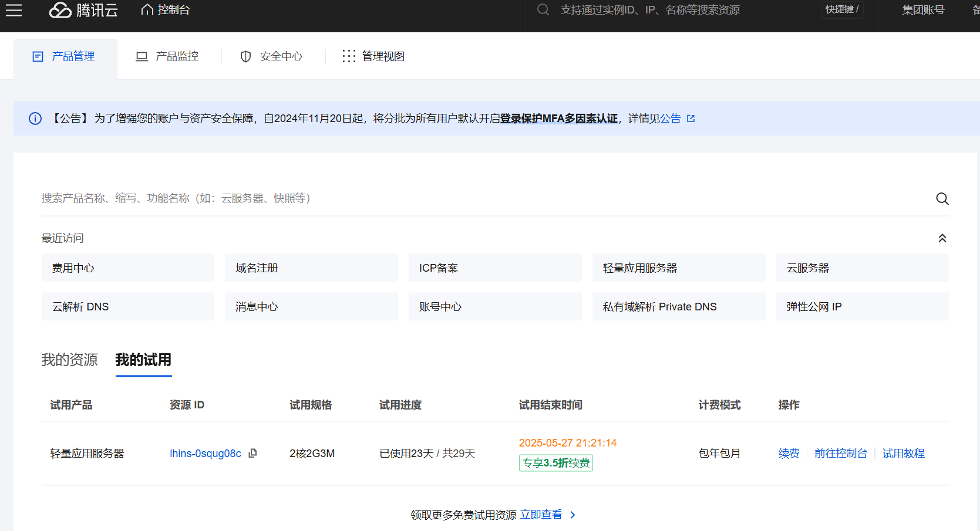Select the 我的试用 tab
This screenshot has height=531, width=980.
click(143, 360)
